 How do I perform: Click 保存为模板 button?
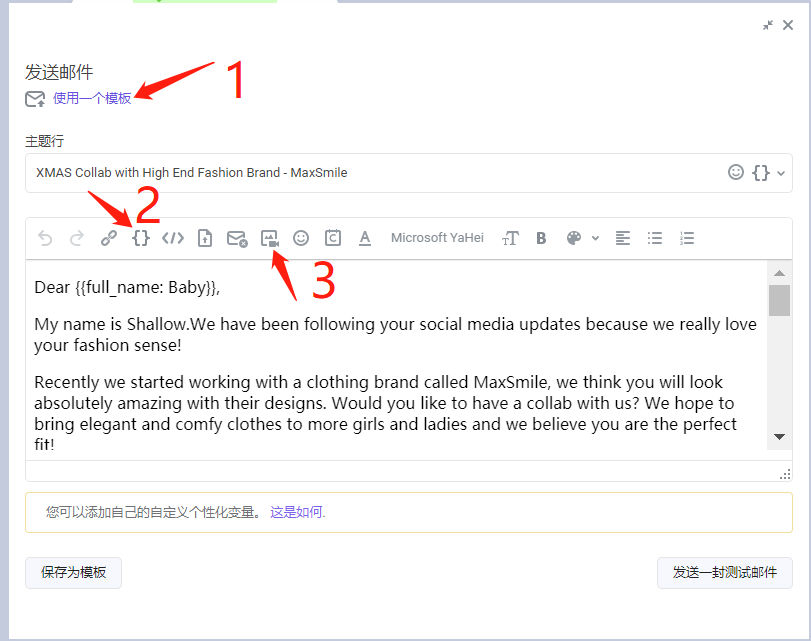pyautogui.click(x=73, y=572)
